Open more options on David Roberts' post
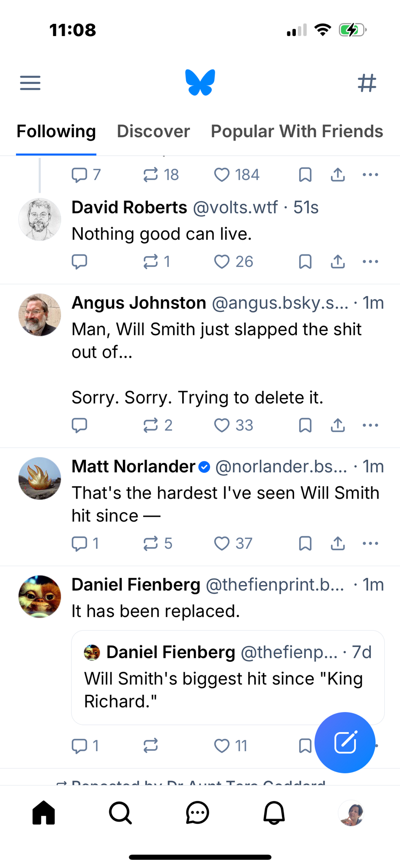The width and height of the screenshot is (400, 868). [x=370, y=262]
